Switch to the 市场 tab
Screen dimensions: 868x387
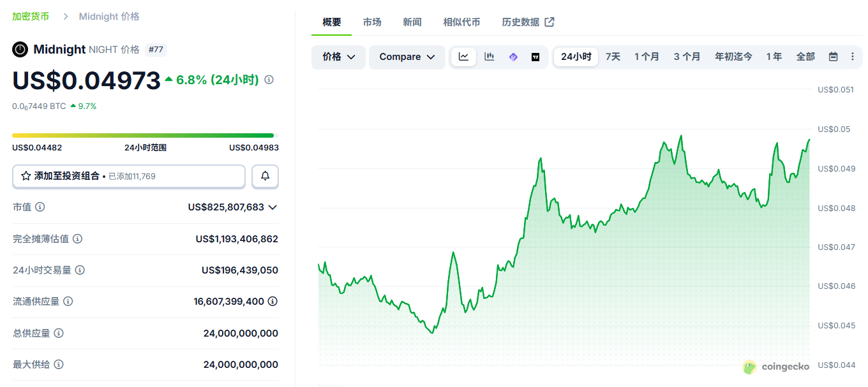[372, 22]
